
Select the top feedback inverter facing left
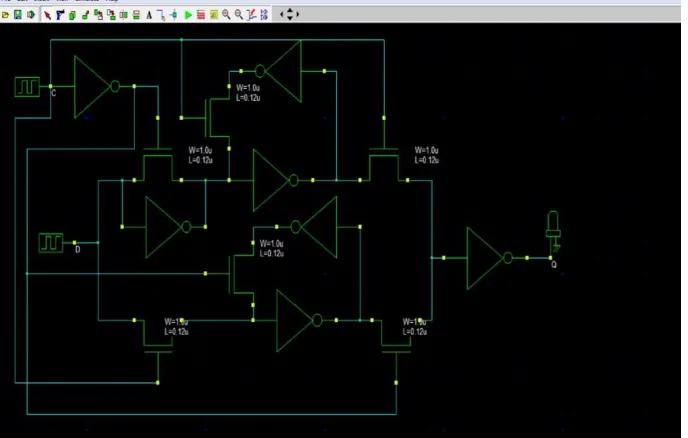pyautogui.click(x=279, y=71)
